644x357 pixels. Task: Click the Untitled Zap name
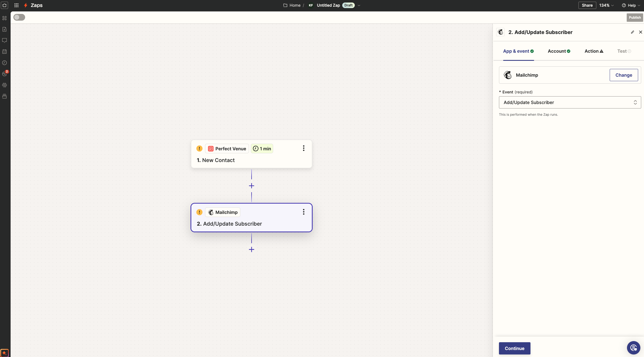328,5
